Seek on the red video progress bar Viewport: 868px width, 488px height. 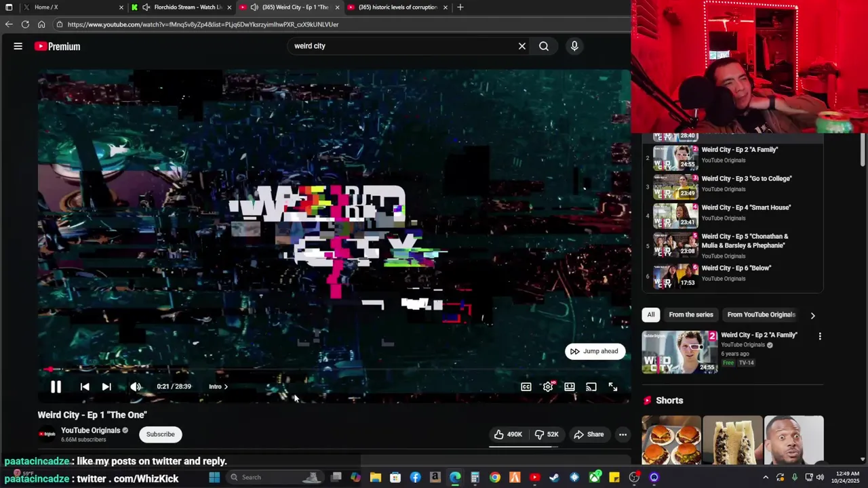333,369
